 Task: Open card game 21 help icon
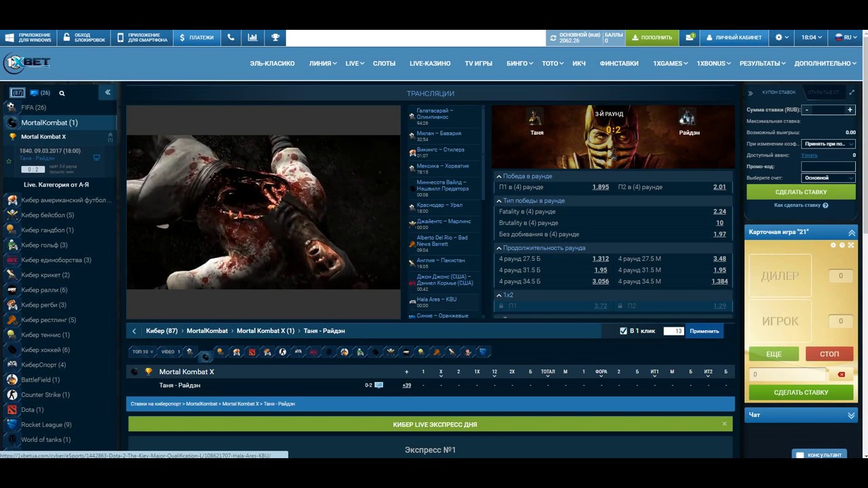click(x=842, y=245)
